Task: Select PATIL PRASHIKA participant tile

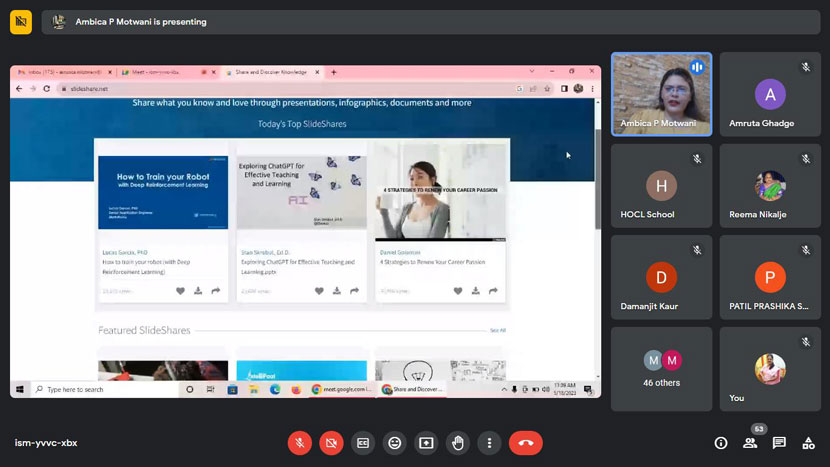Action: [770, 277]
